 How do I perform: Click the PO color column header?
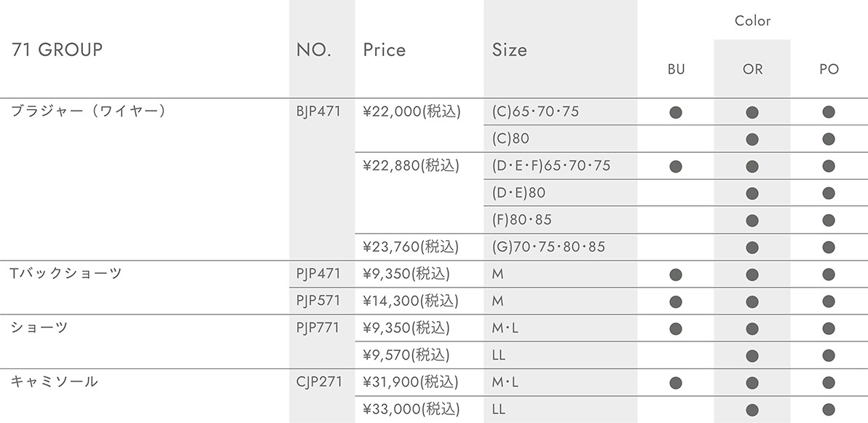click(829, 69)
